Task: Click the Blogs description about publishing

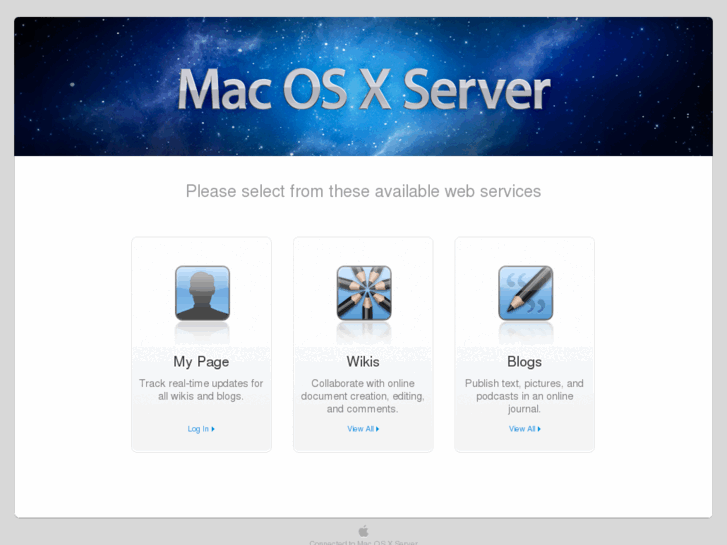Action: (524, 396)
